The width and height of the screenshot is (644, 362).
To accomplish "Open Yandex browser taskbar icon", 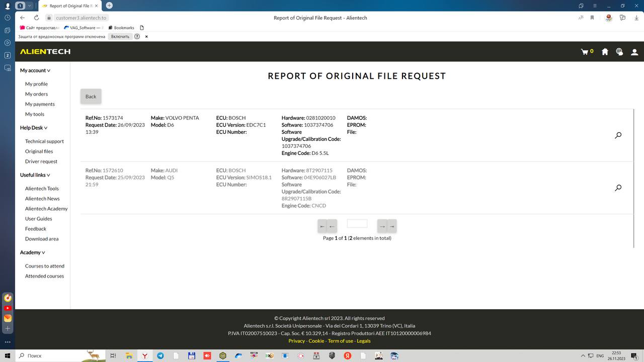I will [144, 355].
